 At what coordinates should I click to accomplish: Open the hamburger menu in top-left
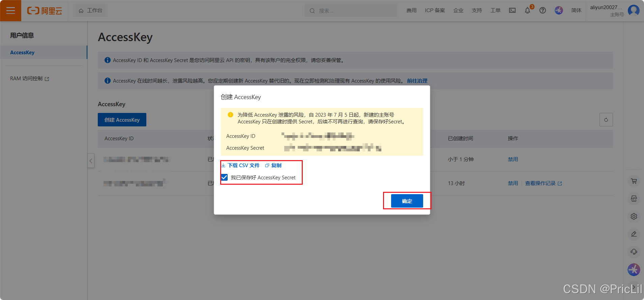pyautogui.click(x=10, y=10)
